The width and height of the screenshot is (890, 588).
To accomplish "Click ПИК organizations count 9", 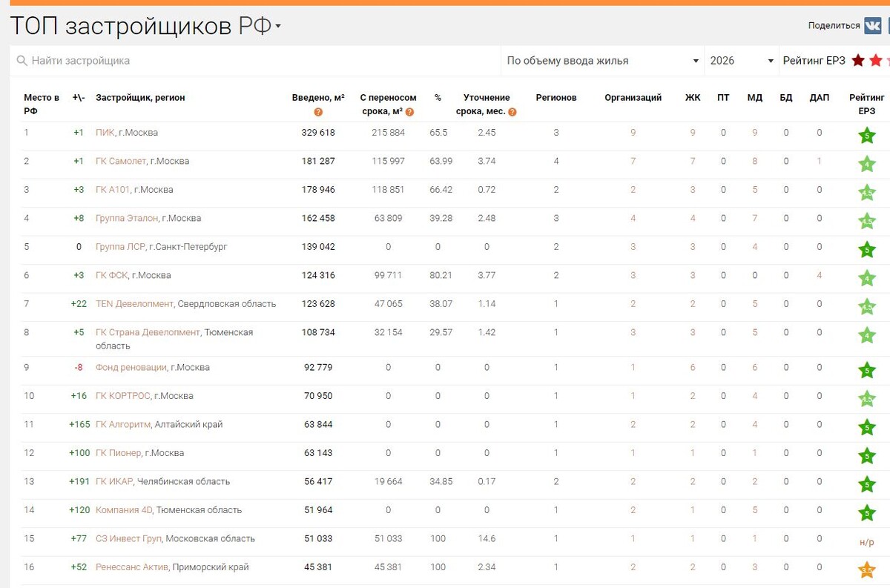I will coord(633,133).
